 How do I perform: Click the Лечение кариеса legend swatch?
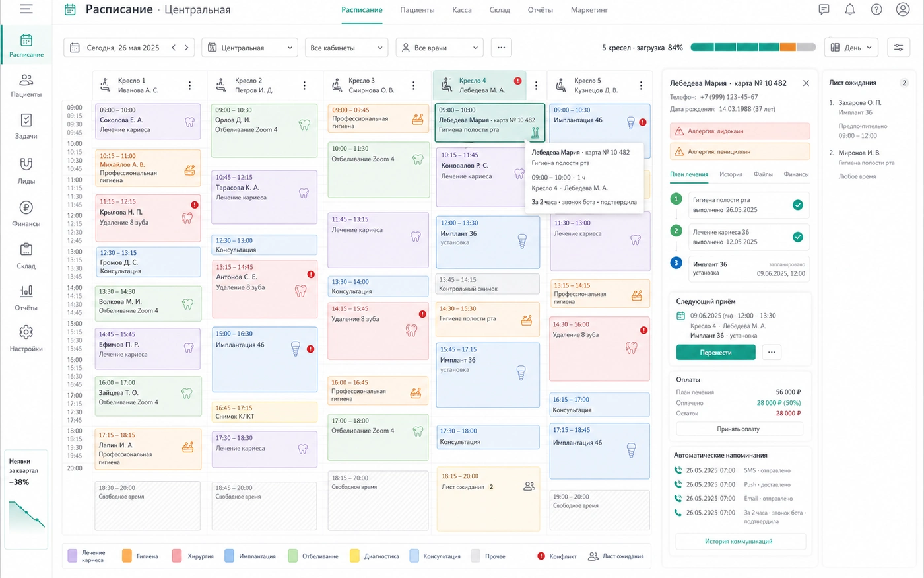(73, 556)
